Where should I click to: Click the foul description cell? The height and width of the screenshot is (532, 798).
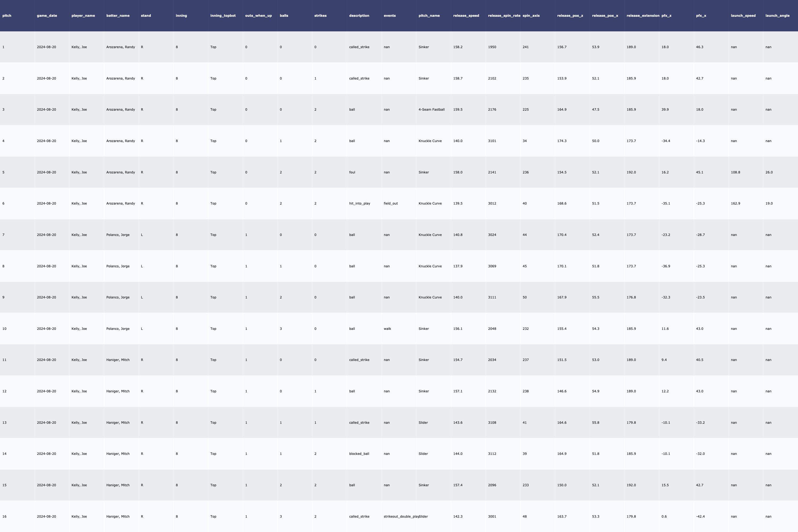tap(352, 172)
